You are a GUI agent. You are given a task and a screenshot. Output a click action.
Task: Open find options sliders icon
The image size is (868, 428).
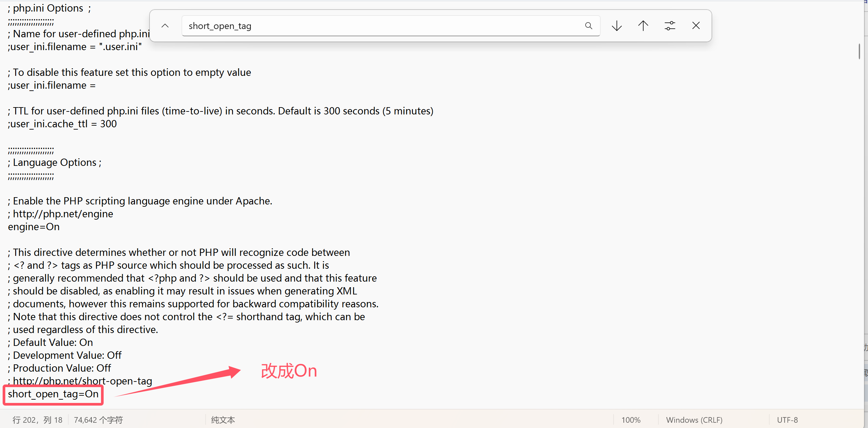click(670, 26)
